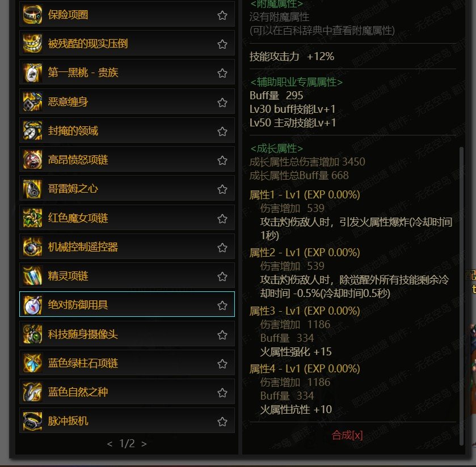
Task: Click the 属性3 - Lv1 growth attribute heading
Action: tap(305, 311)
